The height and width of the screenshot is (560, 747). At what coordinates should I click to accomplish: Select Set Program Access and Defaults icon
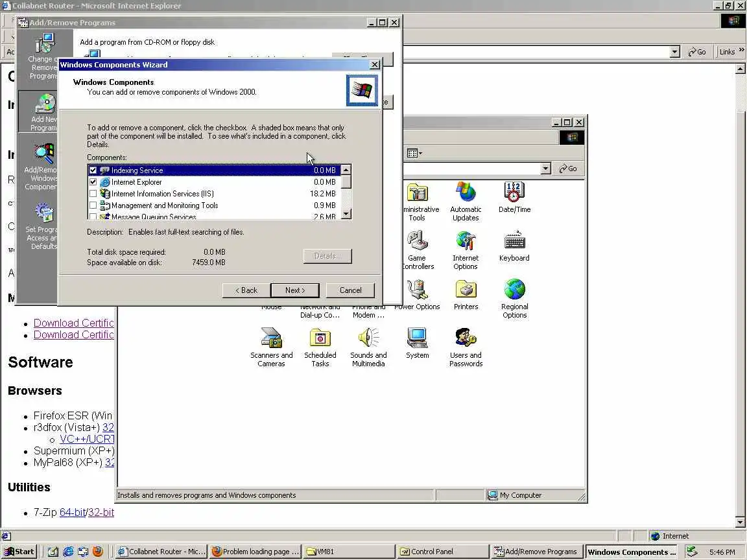[x=43, y=226]
